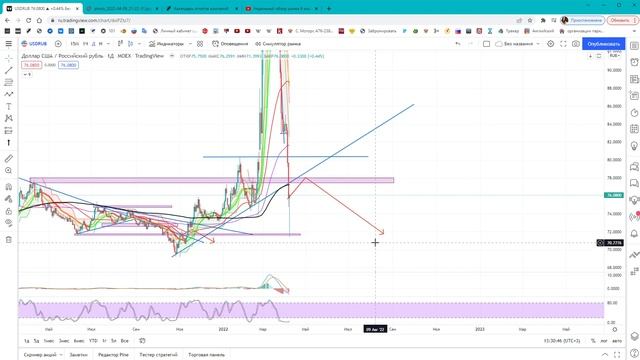
Task: Open the go-to-date calendar icon
Action: [x=142, y=341]
